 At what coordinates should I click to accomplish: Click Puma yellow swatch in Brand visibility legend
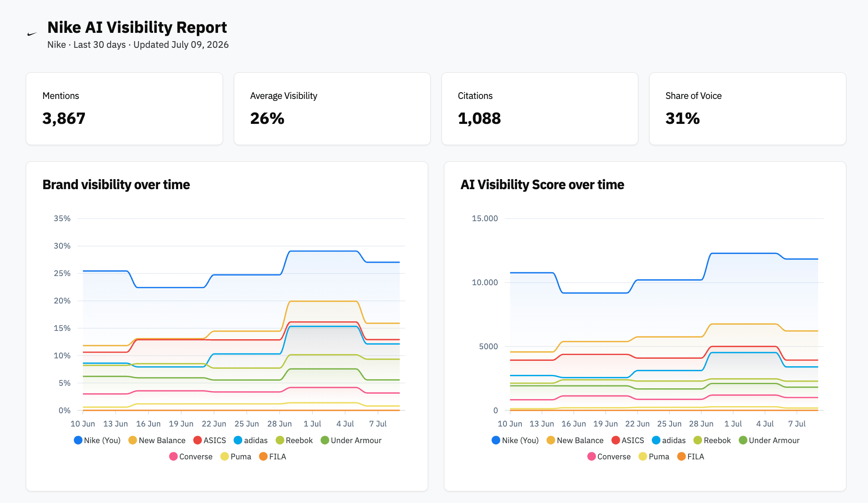225,456
